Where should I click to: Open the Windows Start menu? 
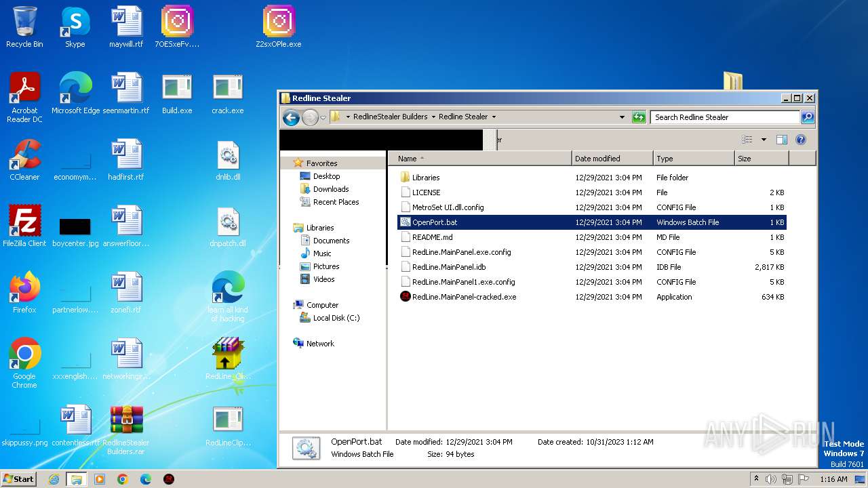tap(19, 479)
